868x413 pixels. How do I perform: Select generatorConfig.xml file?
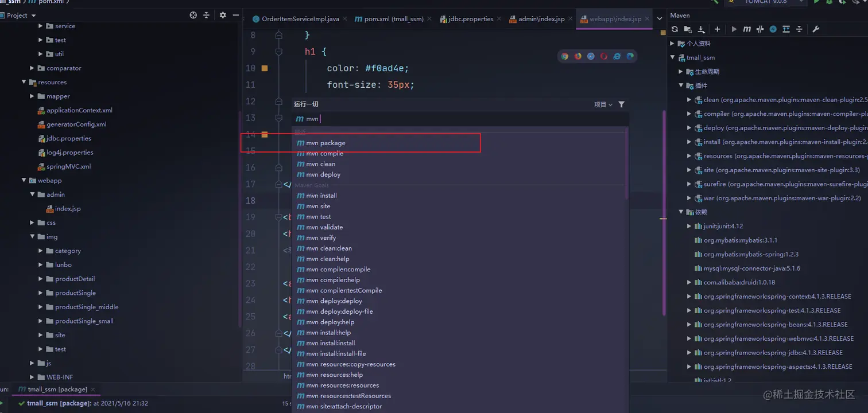[72, 124]
